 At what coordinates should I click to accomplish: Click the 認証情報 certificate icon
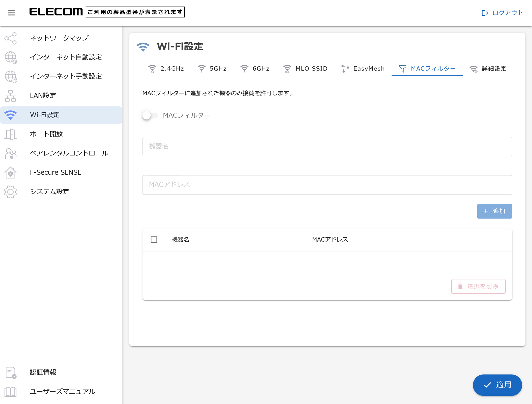(x=11, y=373)
